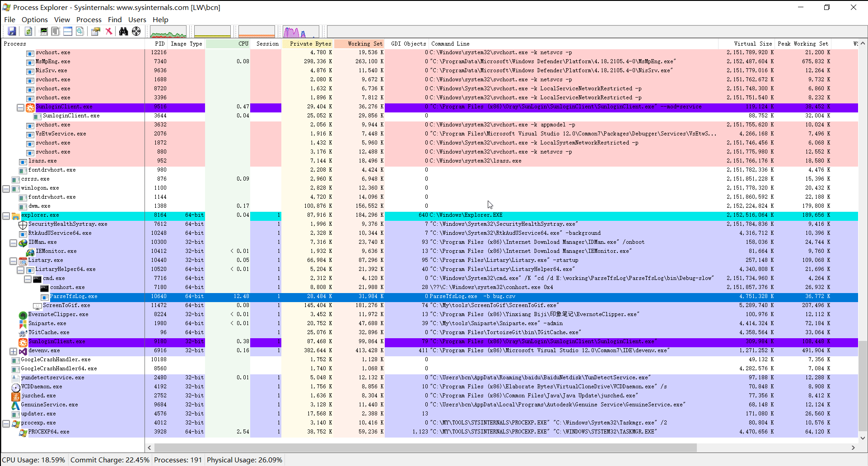This screenshot has width=868, height=466.
Task: Select the ParseTfsLog.exe process row
Action: coord(429,297)
